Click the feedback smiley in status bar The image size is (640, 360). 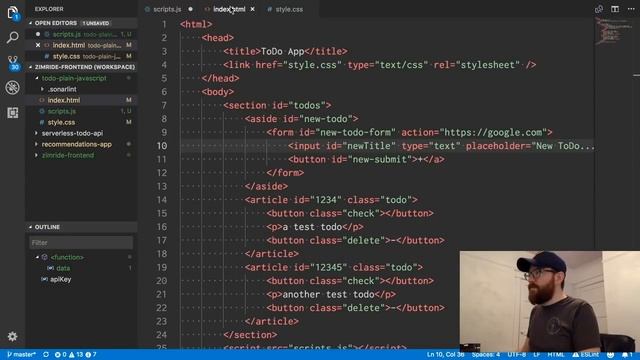[611, 354]
